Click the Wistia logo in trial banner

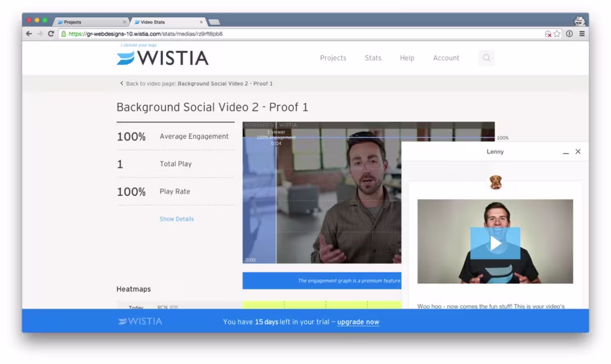coord(140,321)
